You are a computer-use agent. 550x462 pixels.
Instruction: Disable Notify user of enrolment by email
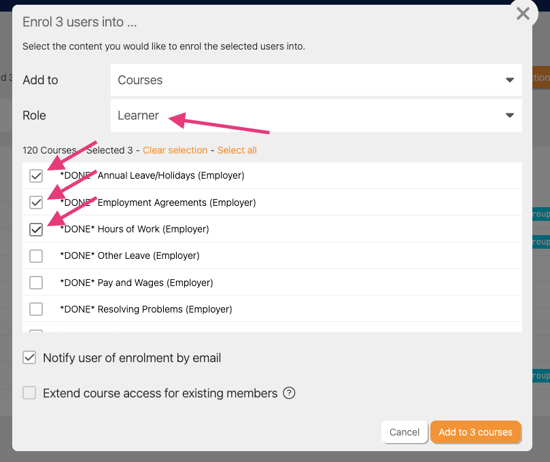pos(29,358)
